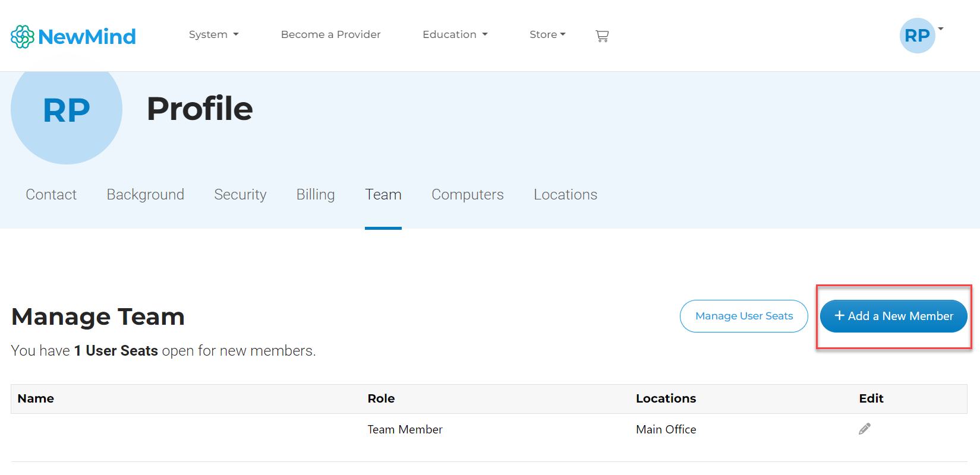Screen dimensions: 980x475
Task: Go to Become a Provider page
Action: pyautogui.click(x=330, y=34)
